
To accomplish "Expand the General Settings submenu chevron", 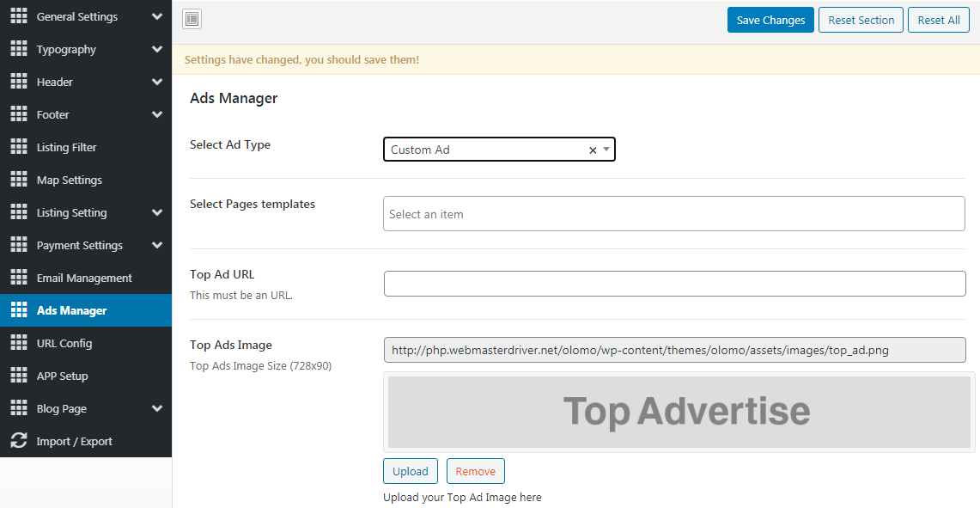I will pos(157,16).
